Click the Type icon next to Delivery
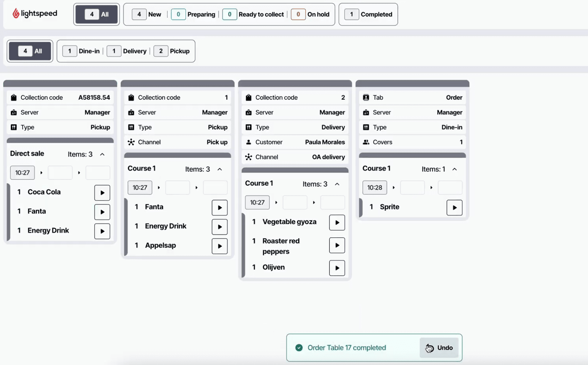This screenshot has width=588, height=365. tap(249, 127)
